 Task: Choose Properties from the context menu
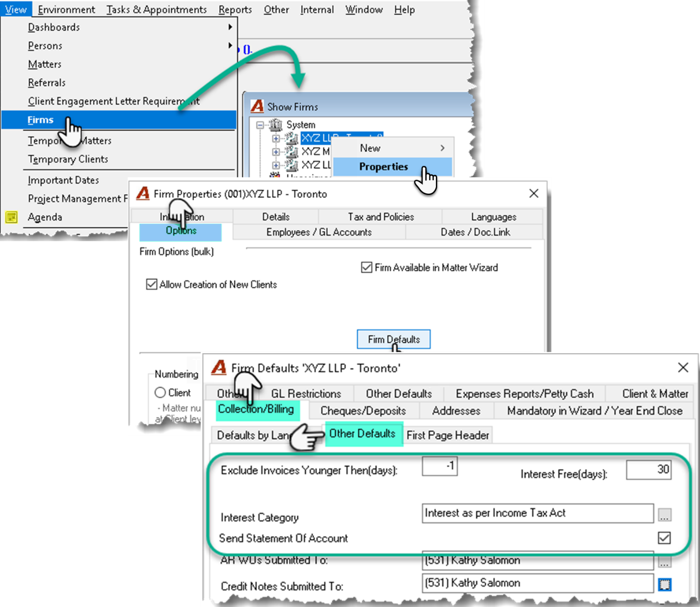[393, 167]
